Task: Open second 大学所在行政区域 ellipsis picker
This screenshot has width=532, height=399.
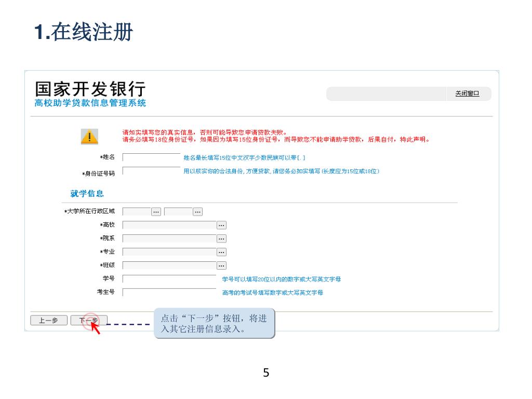Action: (x=197, y=212)
